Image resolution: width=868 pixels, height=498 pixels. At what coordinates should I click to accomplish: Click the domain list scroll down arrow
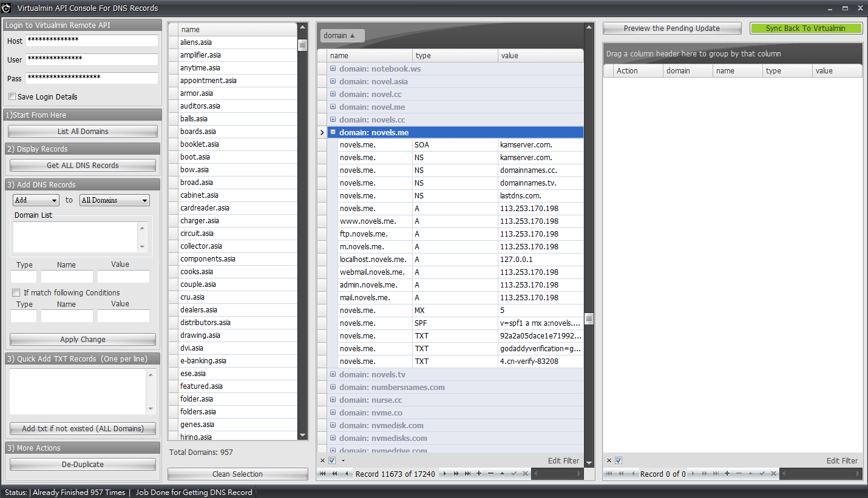pyautogui.click(x=302, y=435)
